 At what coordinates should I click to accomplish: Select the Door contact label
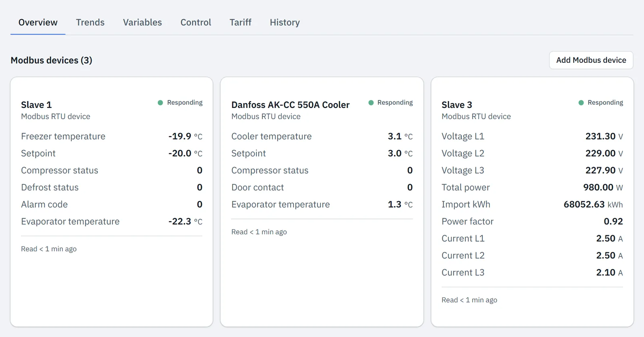point(258,187)
